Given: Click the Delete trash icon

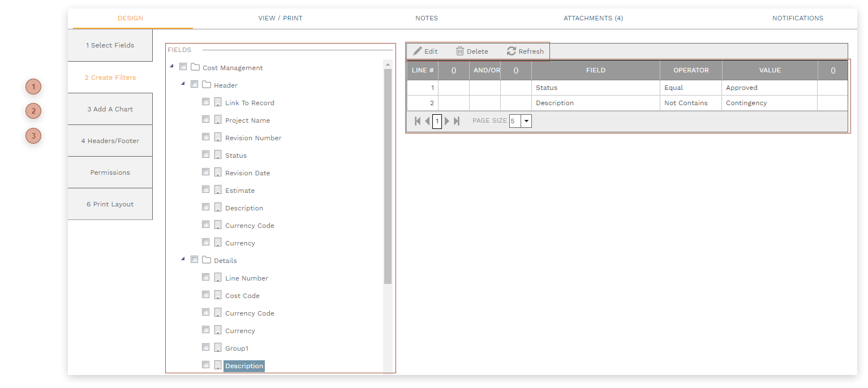Looking at the screenshot, I should coord(460,51).
